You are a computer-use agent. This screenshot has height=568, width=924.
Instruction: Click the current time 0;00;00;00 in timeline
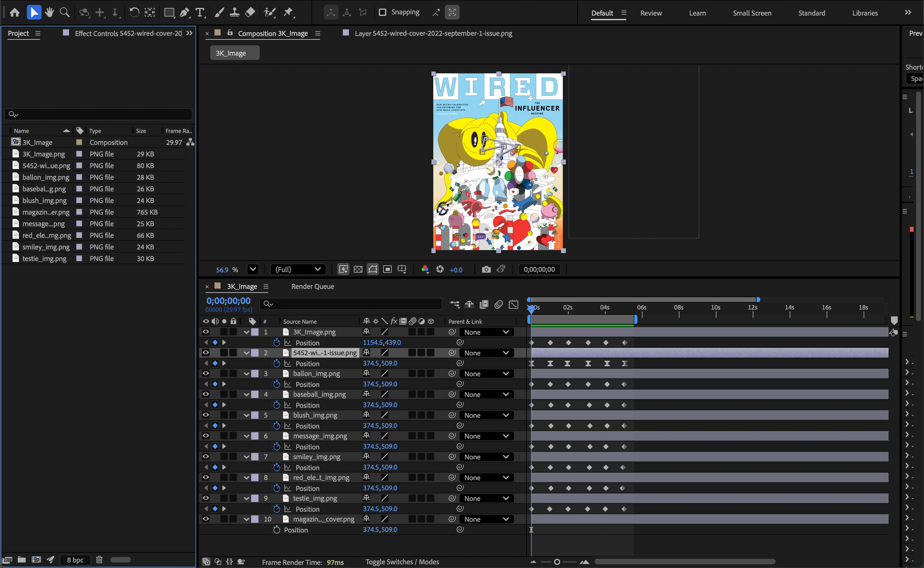pyautogui.click(x=228, y=301)
